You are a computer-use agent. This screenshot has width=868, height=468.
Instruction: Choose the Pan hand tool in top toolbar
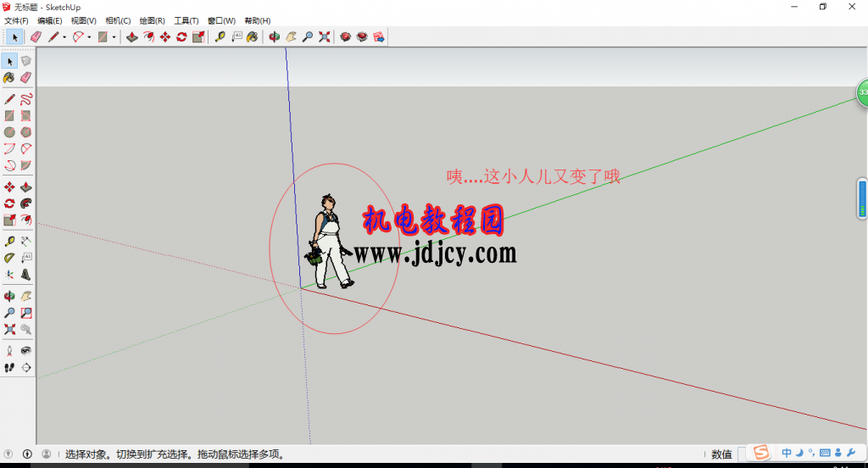[291, 37]
